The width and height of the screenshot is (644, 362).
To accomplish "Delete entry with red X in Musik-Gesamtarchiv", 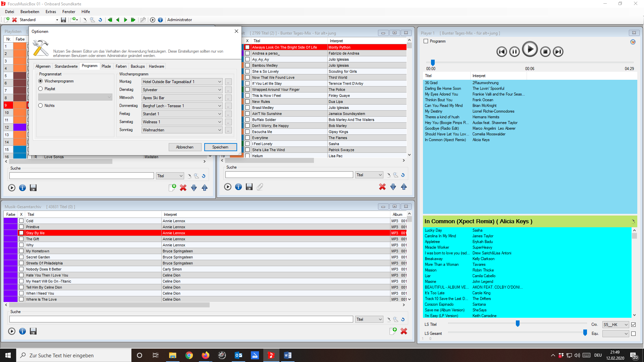I will [x=404, y=331].
